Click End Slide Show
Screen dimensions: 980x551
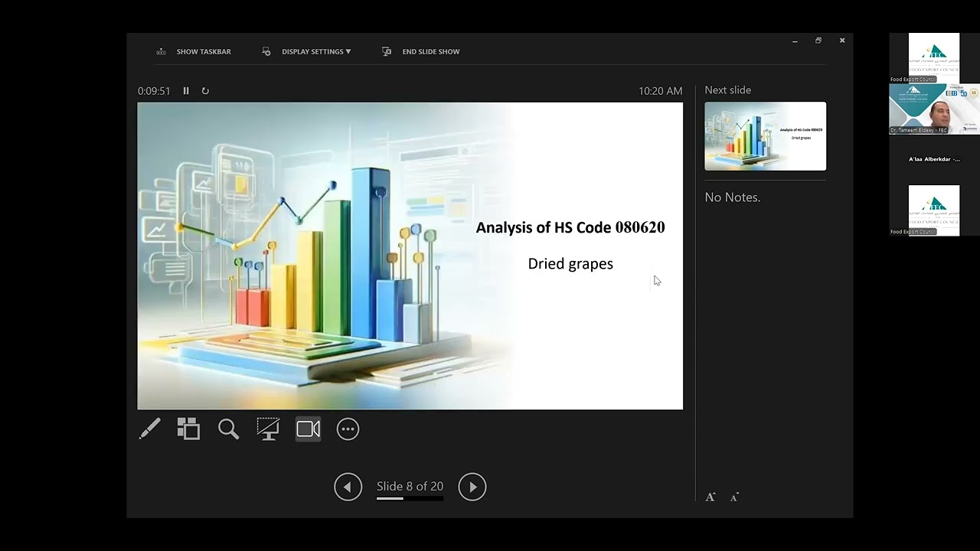click(x=421, y=51)
